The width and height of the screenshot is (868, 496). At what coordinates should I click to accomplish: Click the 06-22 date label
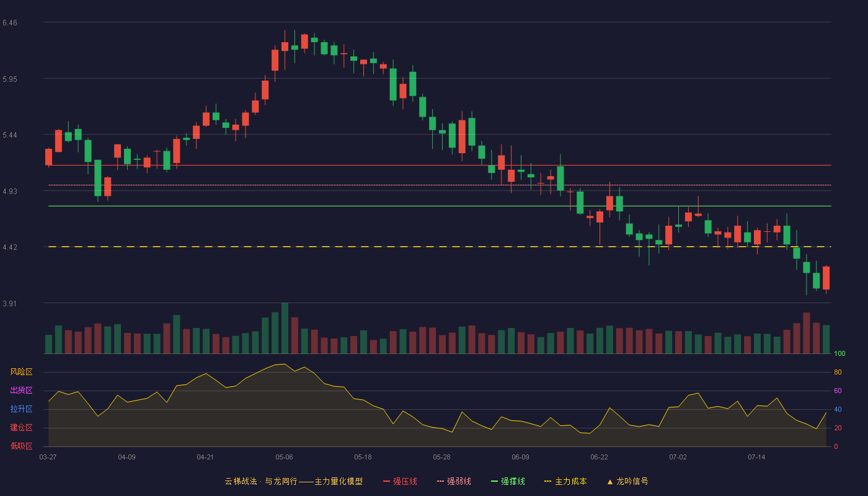[x=599, y=457]
